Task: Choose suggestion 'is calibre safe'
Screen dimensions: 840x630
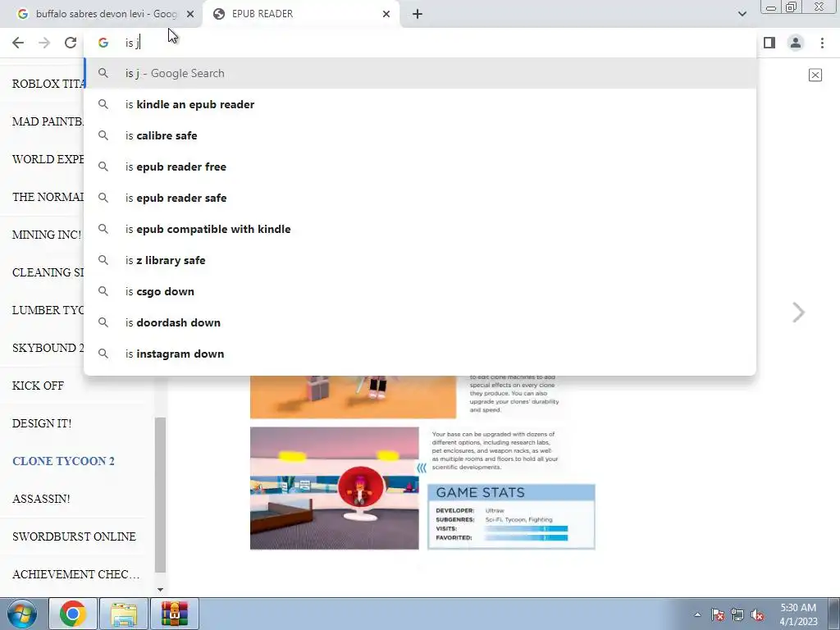Action: tap(420, 135)
